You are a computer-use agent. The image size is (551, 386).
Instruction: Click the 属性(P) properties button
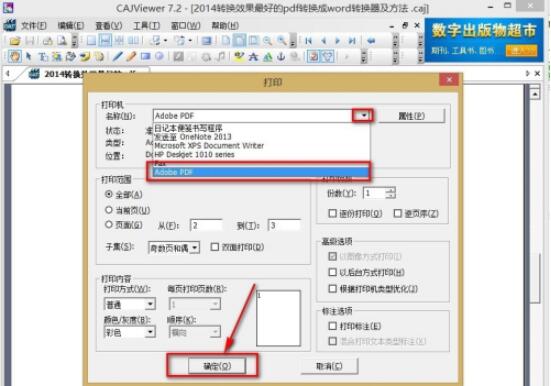tap(411, 116)
